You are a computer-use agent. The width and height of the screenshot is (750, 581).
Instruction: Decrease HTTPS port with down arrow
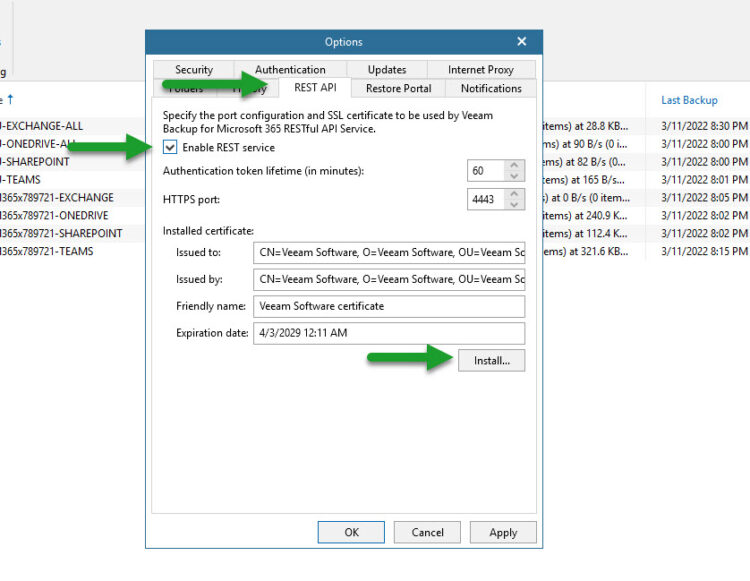(514, 205)
